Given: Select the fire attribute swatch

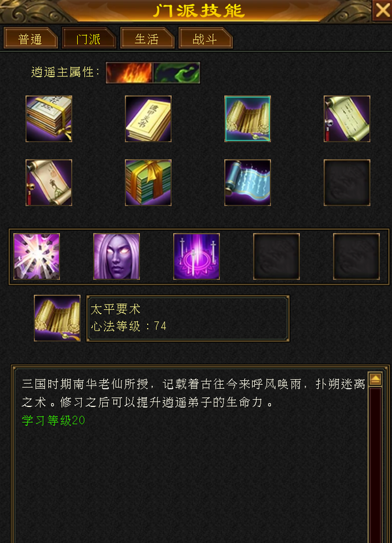Looking at the screenshot, I should pyautogui.click(x=129, y=73).
